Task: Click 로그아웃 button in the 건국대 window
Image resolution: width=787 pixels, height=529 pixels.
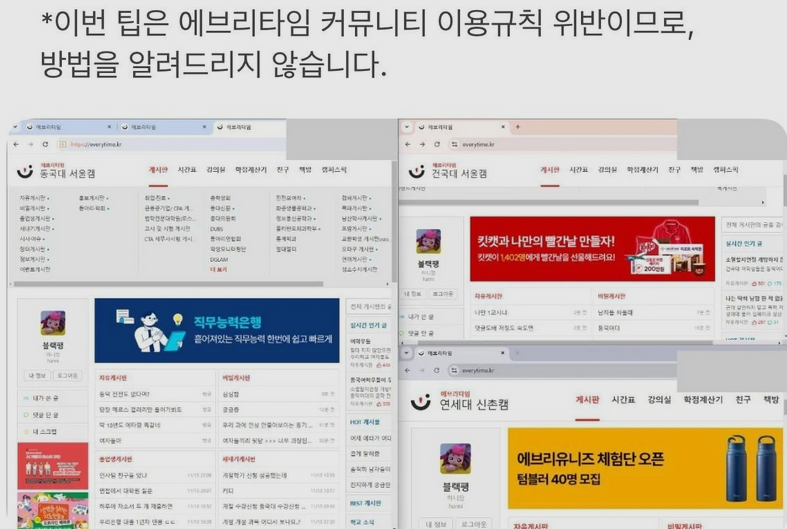Action: point(442,294)
